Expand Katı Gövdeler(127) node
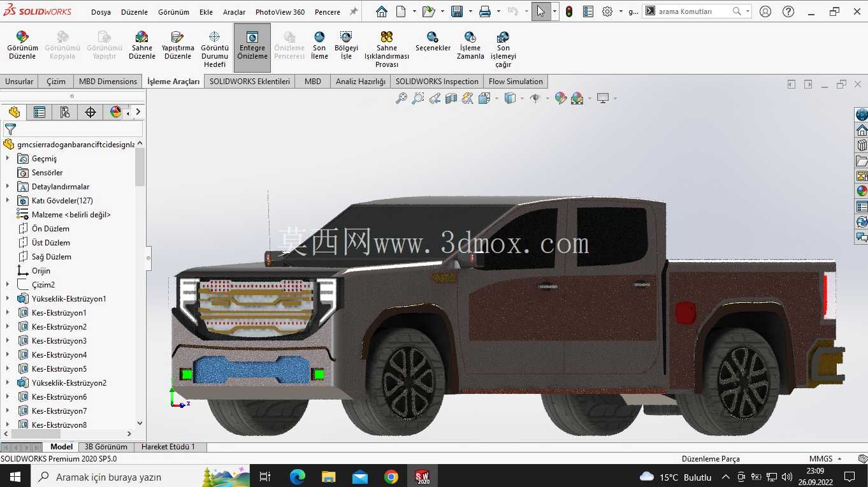This screenshot has width=868, height=487. click(8, 201)
